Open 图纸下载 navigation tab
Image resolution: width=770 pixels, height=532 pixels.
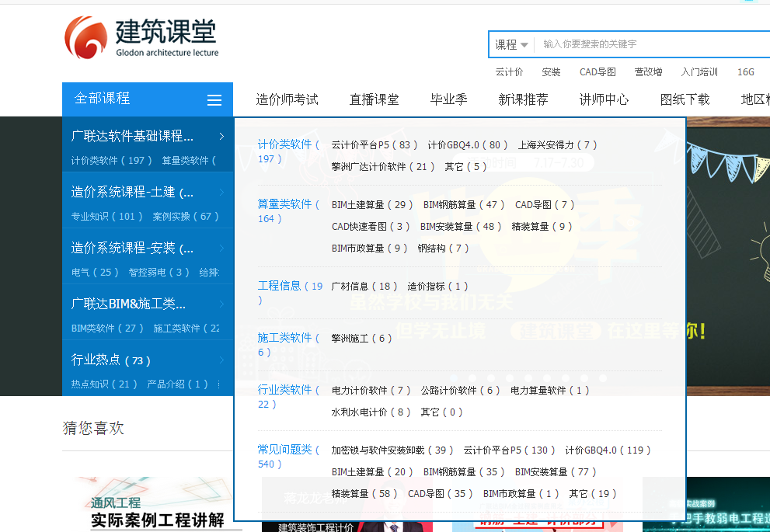pos(685,99)
